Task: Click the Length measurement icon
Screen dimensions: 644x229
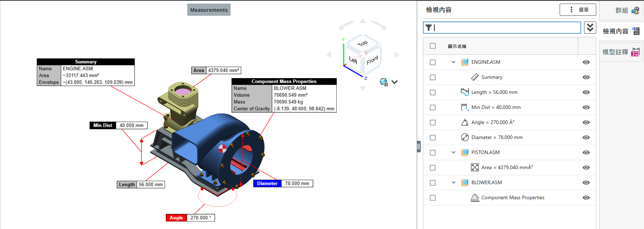Action: pyautogui.click(x=465, y=92)
